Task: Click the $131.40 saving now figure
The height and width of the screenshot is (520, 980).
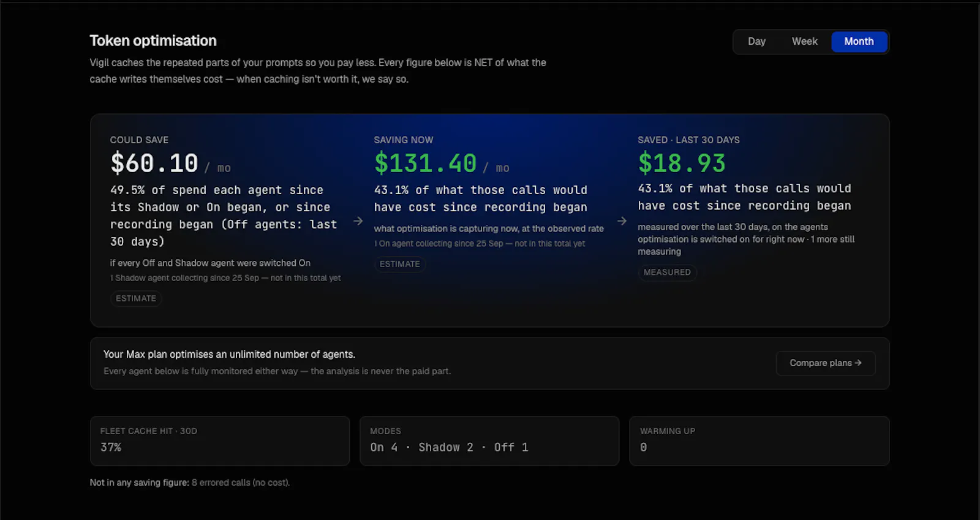Action: click(426, 164)
